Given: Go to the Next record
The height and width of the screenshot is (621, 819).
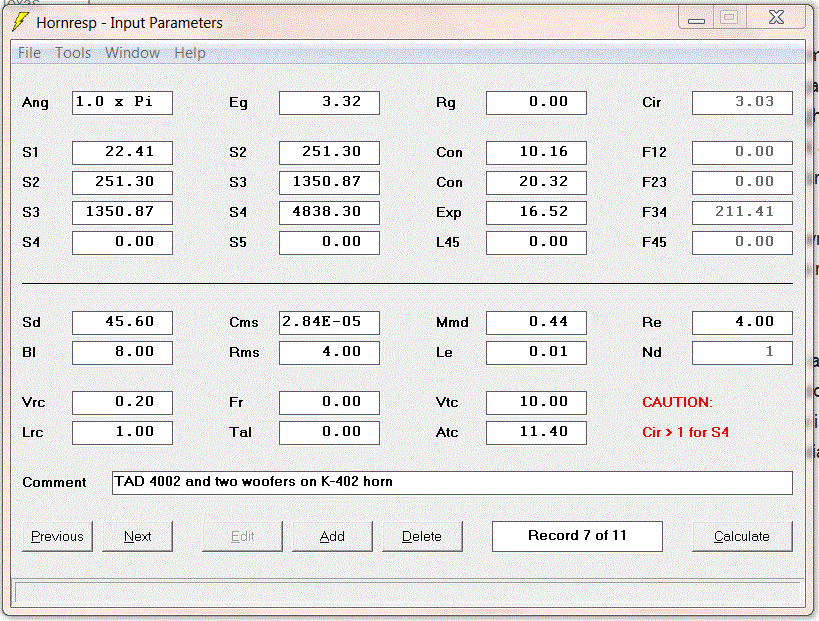Looking at the screenshot, I should pos(137,536).
